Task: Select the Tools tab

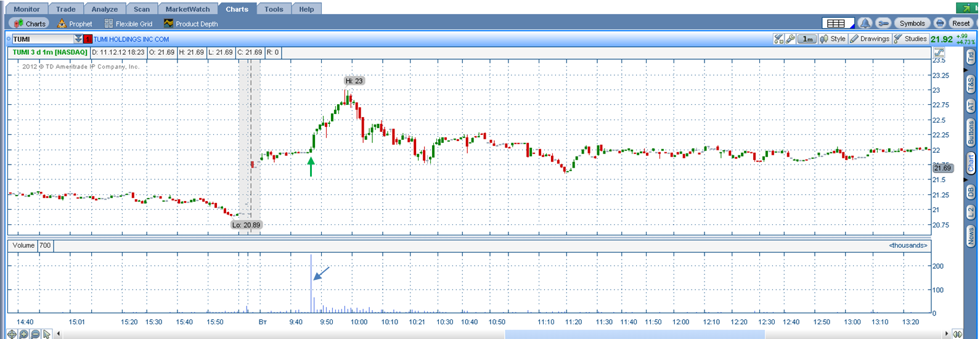Action: 274,9
